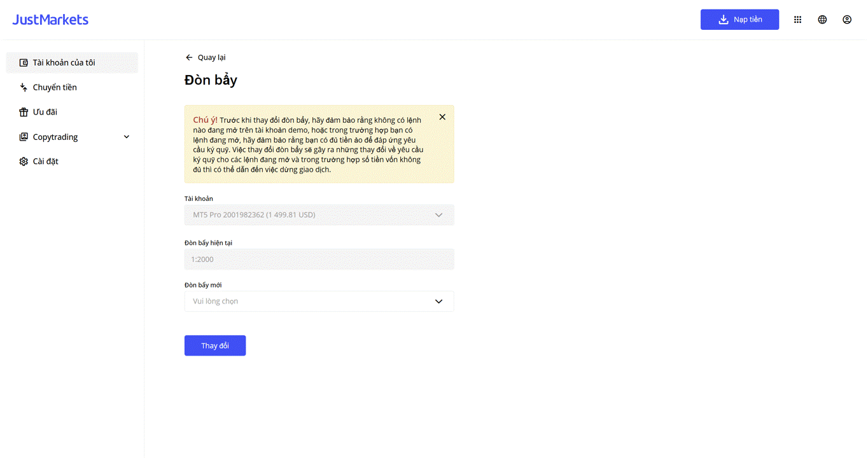
Task: Click the Đòn bẩy hiện tại label
Action: [x=208, y=243]
